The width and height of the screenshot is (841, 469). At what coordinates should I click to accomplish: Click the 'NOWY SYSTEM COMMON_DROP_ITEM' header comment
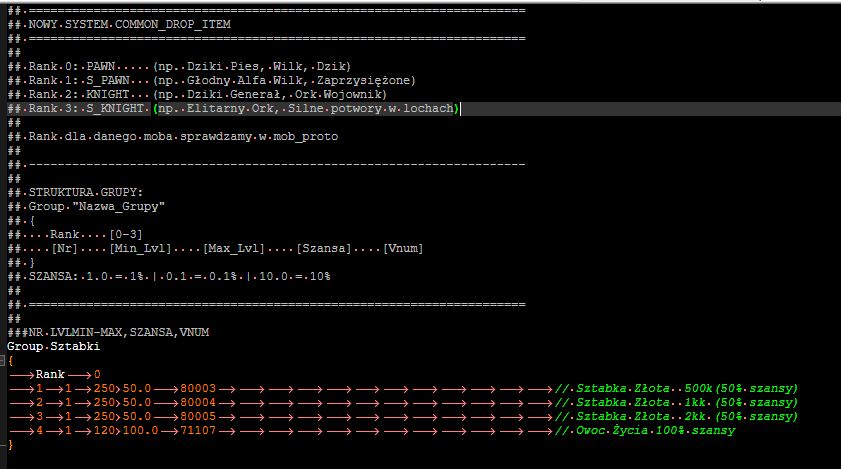pos(119,25)
